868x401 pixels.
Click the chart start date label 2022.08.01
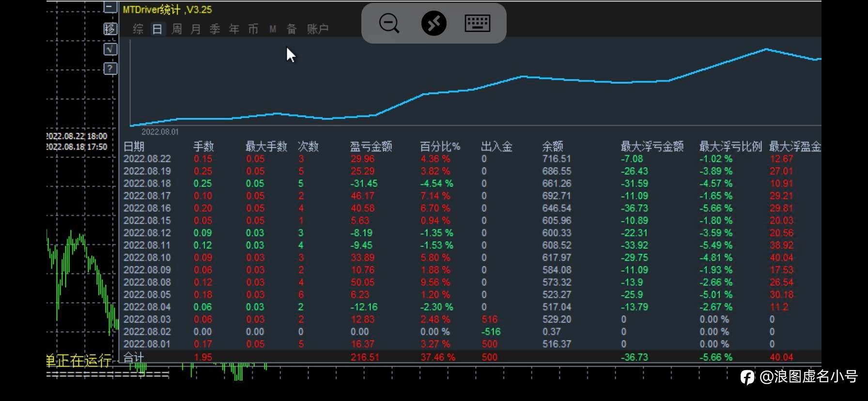[160, 132]
